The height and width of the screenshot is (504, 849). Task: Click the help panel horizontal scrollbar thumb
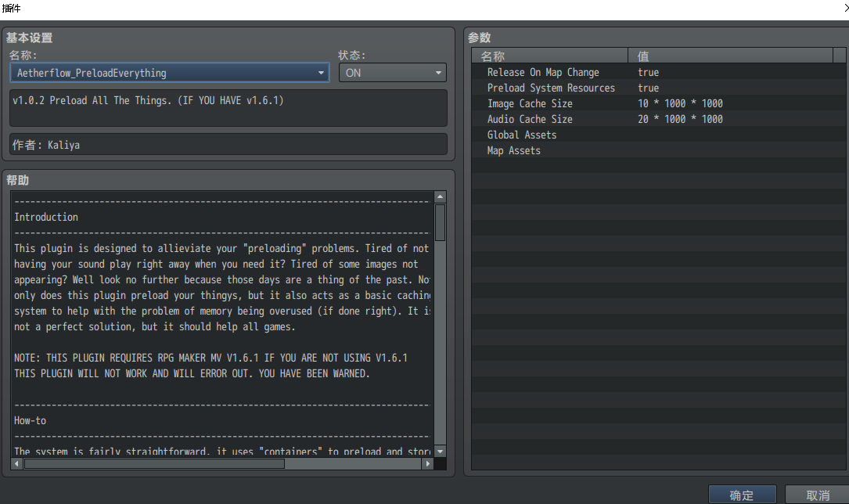click(x=154, y=463)
